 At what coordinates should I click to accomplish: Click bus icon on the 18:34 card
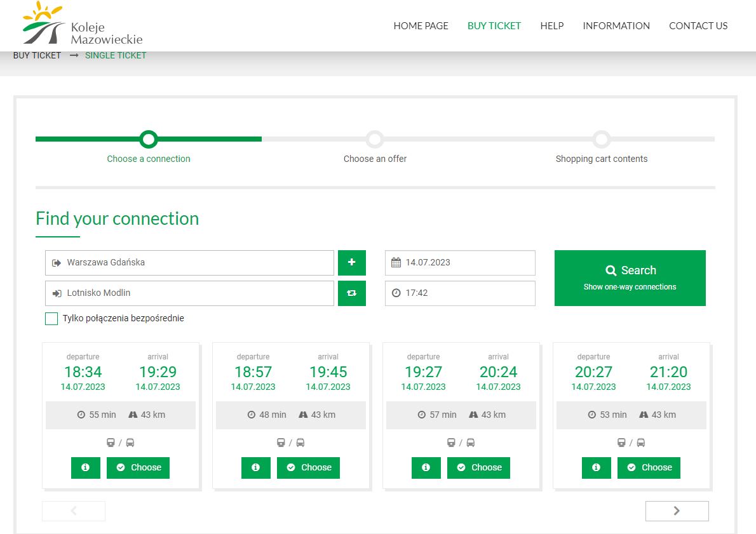point(130,443)
